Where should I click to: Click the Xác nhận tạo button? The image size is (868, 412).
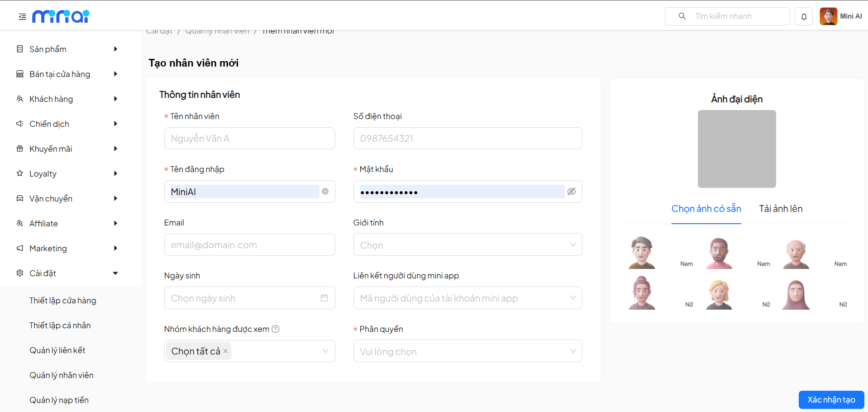pyautogui.click(x=831, y=400)
